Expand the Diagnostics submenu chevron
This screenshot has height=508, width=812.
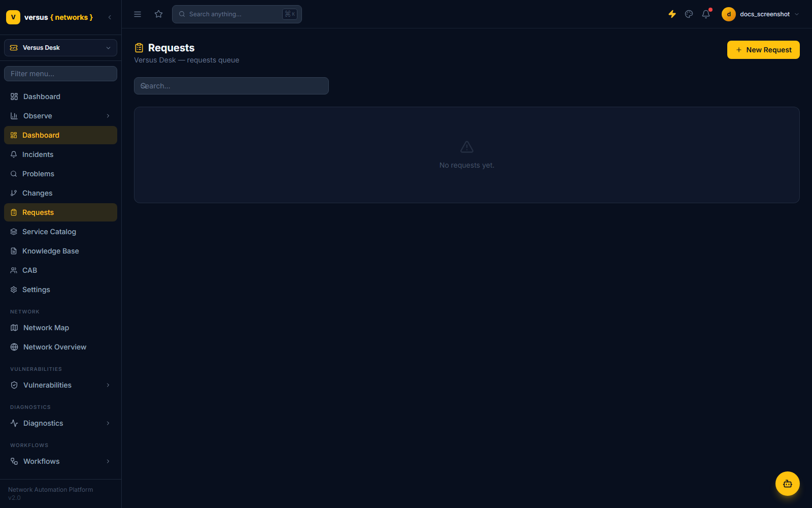108,423
